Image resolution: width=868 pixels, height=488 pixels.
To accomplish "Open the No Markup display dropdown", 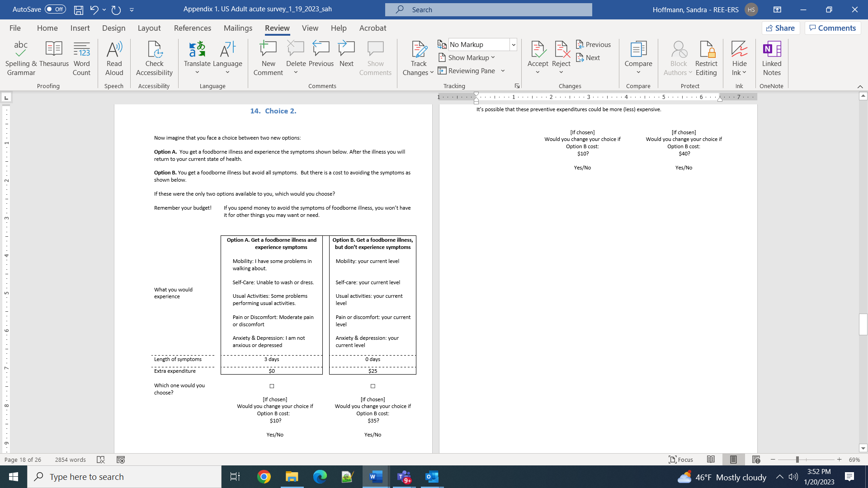I will (x=514, y=44).
